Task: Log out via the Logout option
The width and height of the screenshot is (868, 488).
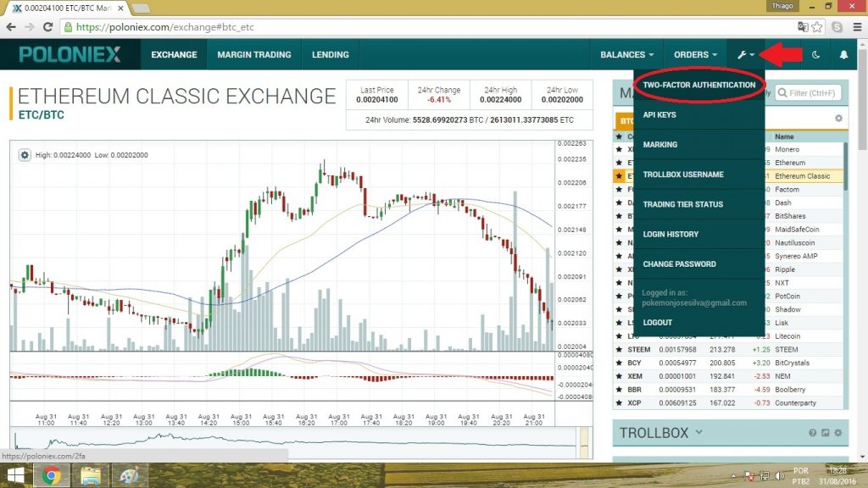Action: (x=658, y=323)
